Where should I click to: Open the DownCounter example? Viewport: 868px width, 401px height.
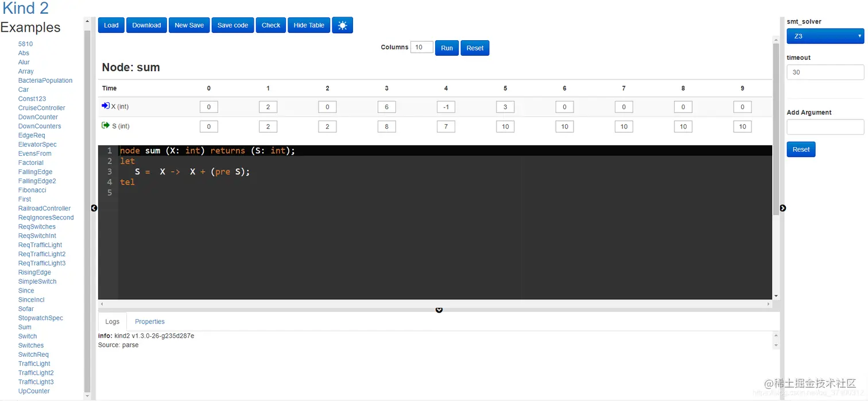point(38,117)
